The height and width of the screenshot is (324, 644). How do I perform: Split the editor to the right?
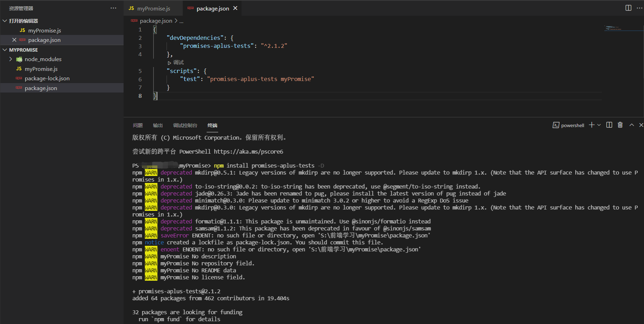(628, 8)
